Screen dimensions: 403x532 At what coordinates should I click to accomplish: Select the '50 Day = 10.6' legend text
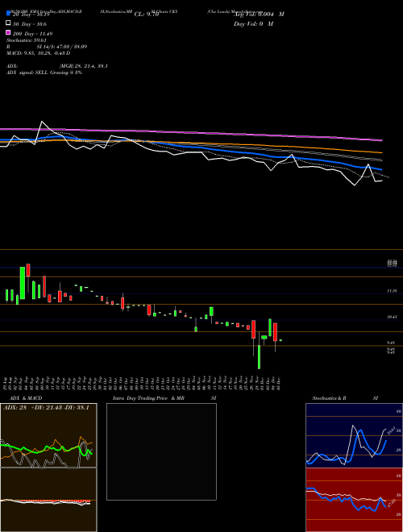click(x=30, y=24)
